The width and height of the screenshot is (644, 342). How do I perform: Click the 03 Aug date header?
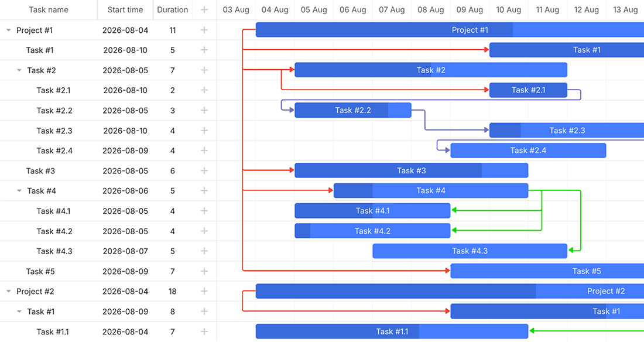pyautogui.click(x=236, y=10)
